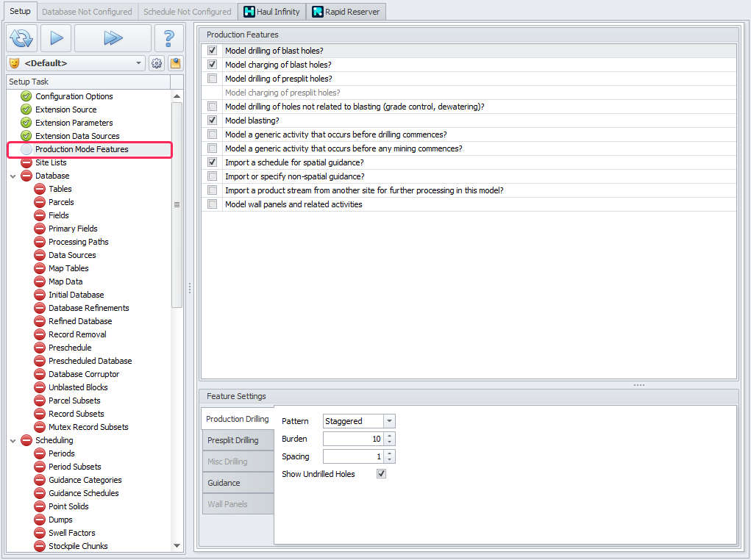751x560 pixels.
Task: Click the clipboard icon beside the gear
Action: (175, 63)
